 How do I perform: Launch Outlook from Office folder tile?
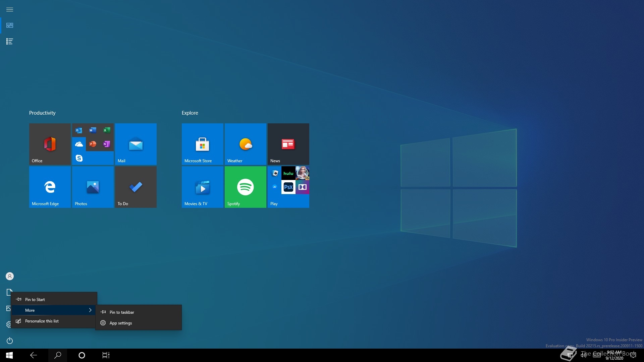click(x=79, y=130)
